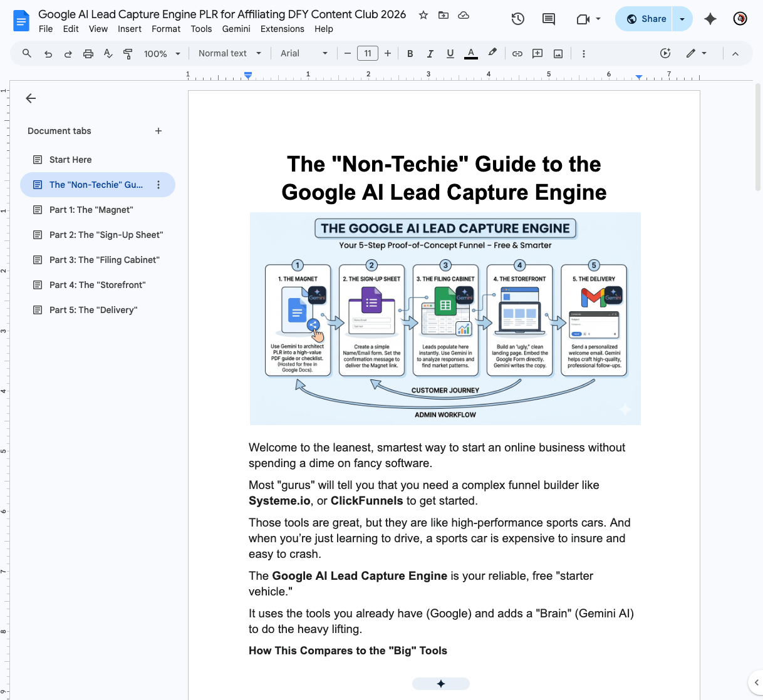Print the document
763x700 pixels.
pos(88,54)
